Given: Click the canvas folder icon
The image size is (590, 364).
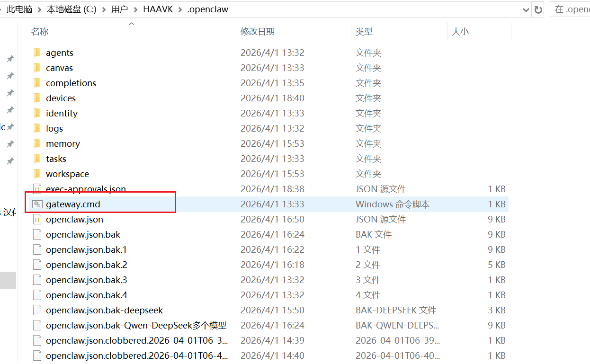Looking at the screenshot, I should point(37,68).
